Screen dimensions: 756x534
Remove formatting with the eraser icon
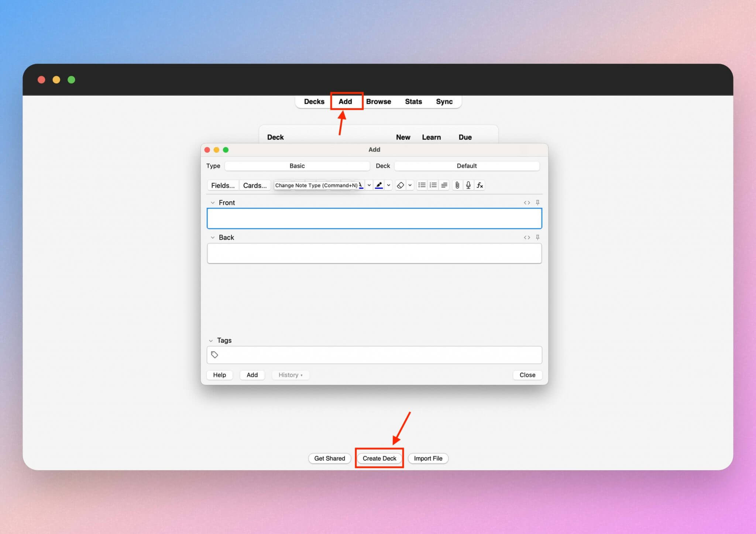click(x=401, y=185)
